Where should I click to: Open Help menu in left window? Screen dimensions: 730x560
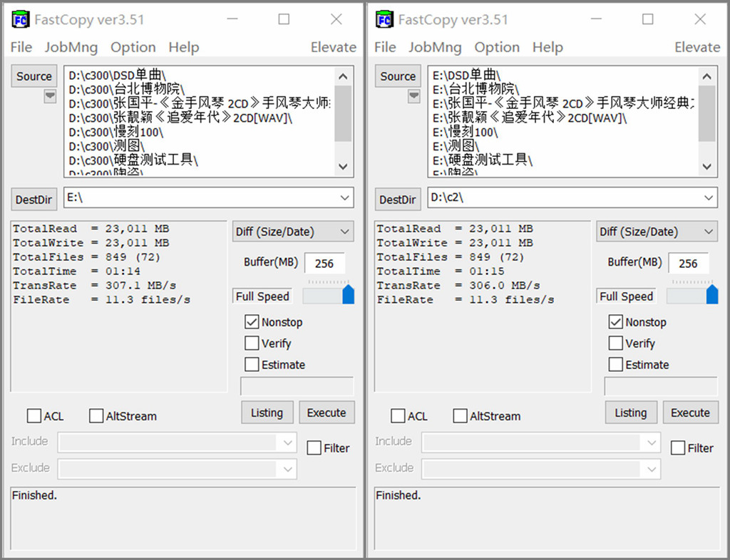tap(184, 47)
